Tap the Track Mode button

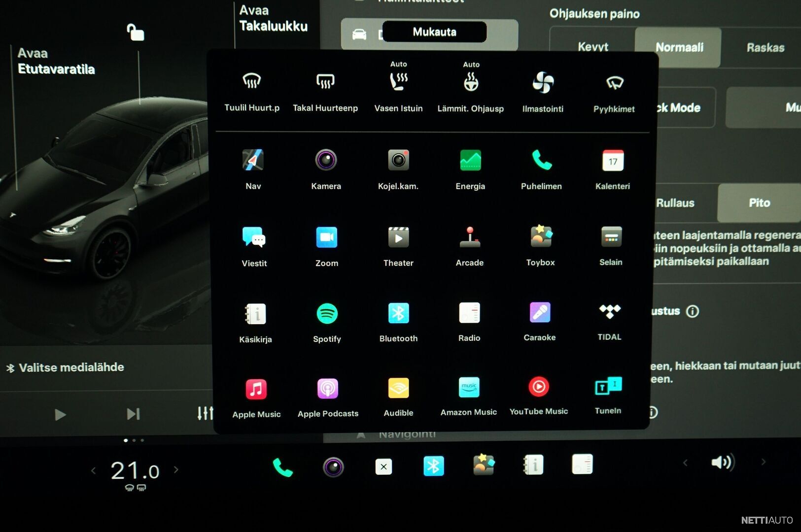[685, 107]
